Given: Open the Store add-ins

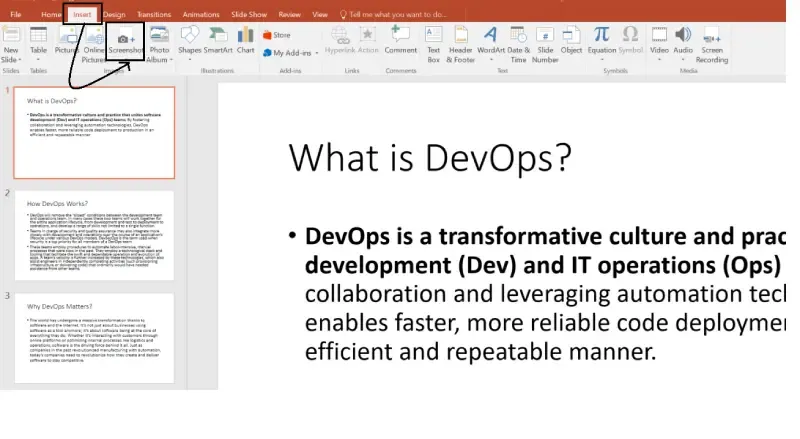Looking at the screenshot, I should (277, 35).
